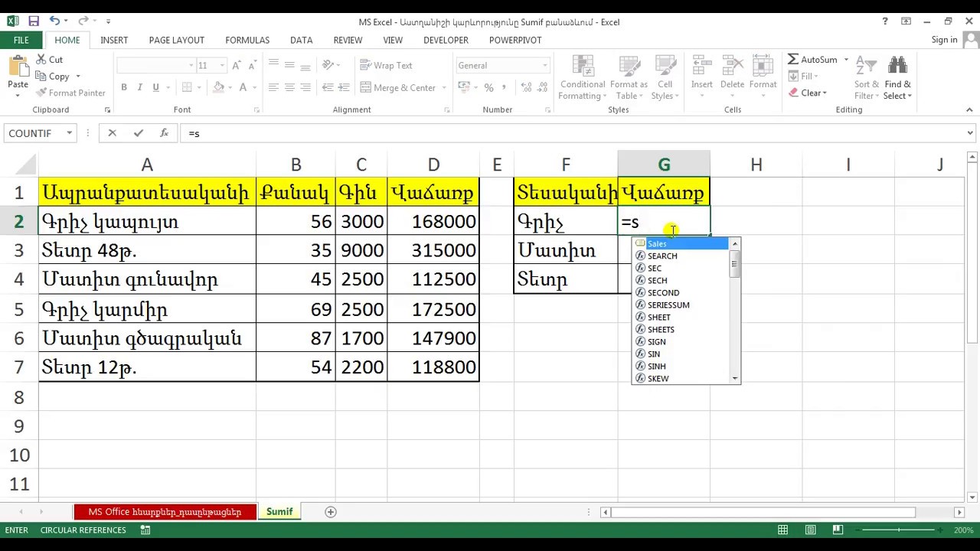This screenshot has height=551, width=980.
Task: Open the Clear eraser menu
Action: (807, 93)
